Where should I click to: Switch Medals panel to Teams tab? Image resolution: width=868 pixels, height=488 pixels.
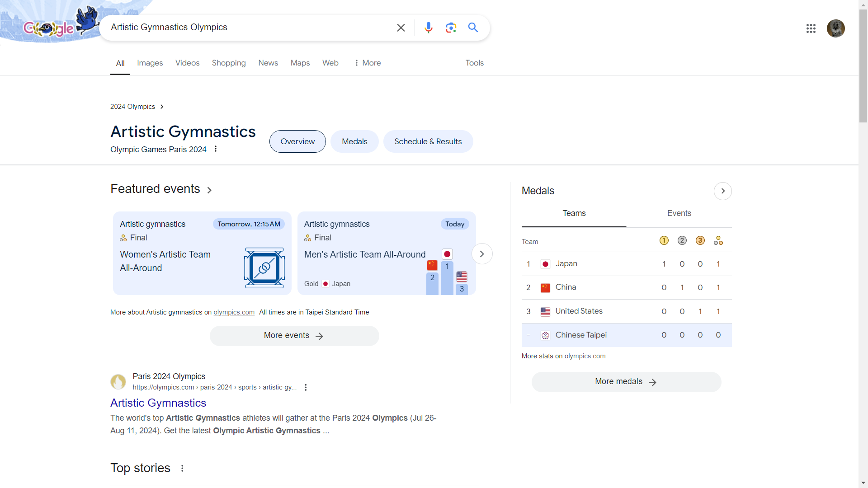click(574, 214)
